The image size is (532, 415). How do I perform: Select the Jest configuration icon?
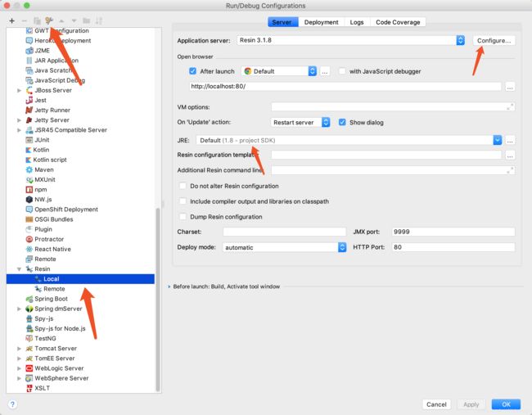click(x=29, y=100)
